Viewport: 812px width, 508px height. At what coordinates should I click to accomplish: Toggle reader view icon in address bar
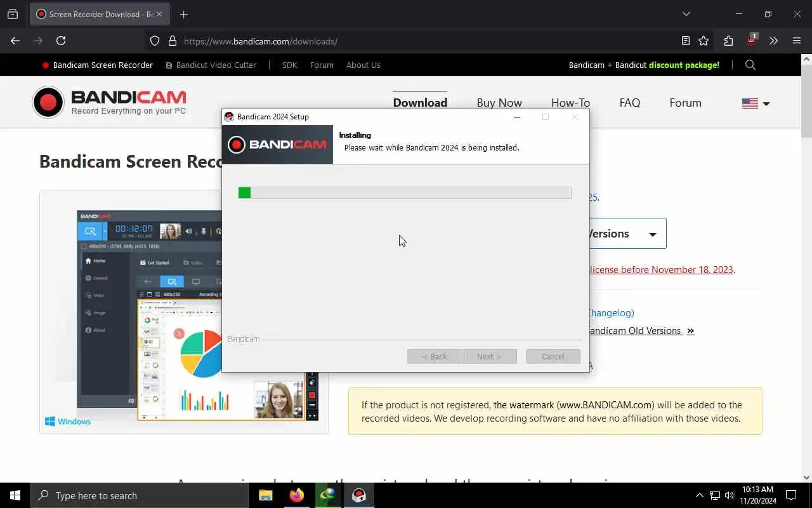pos(685,41)
